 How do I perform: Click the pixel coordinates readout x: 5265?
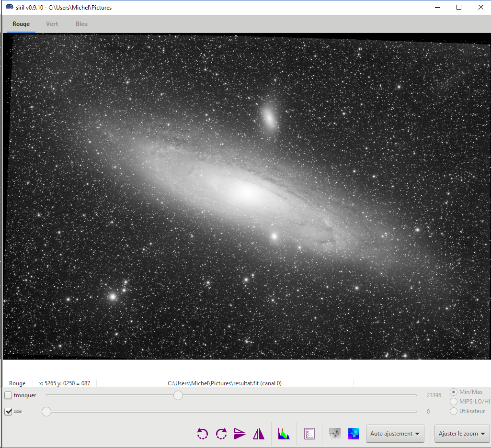pyautogui.click(x=65, y=383)
